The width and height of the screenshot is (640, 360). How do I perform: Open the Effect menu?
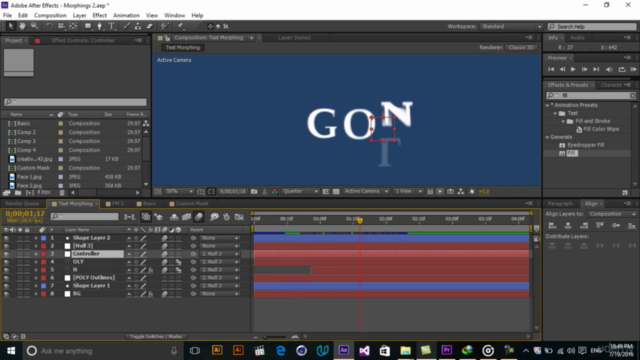point(99,16)
